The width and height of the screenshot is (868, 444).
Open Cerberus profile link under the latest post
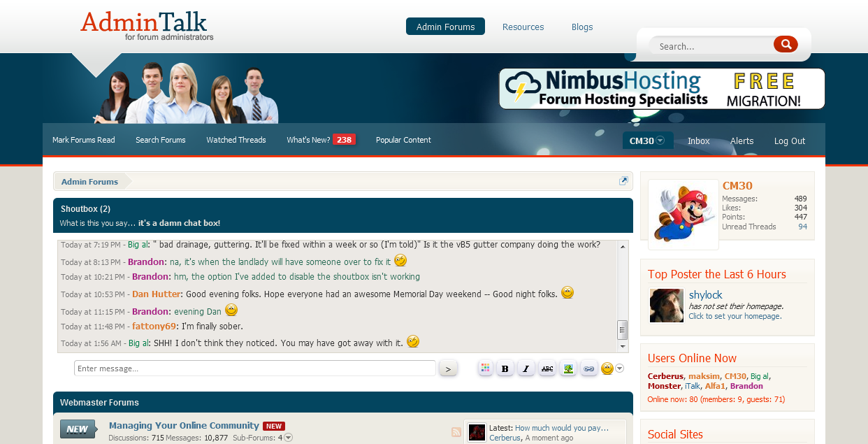click(x=505, y=438)
